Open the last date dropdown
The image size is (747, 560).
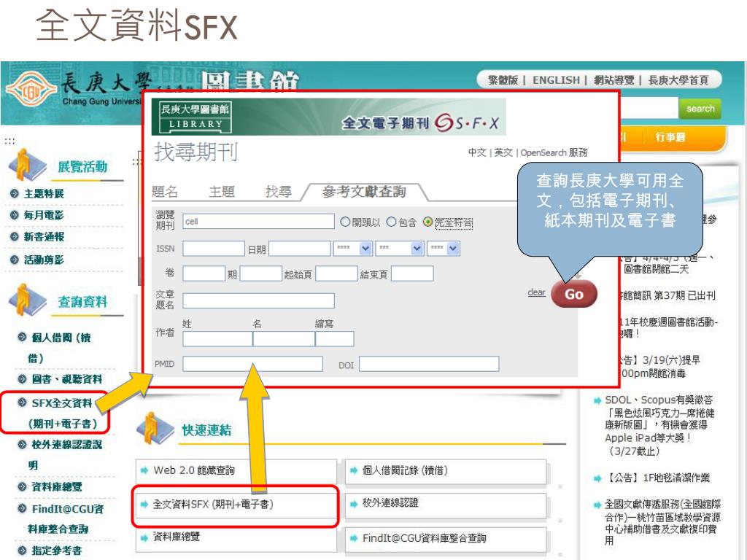444,249
